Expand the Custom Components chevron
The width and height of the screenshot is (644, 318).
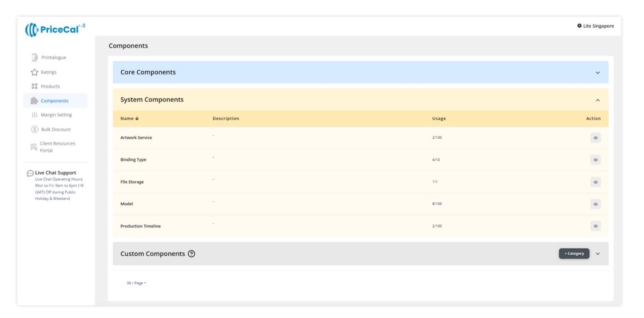click(x=598, y=254)
